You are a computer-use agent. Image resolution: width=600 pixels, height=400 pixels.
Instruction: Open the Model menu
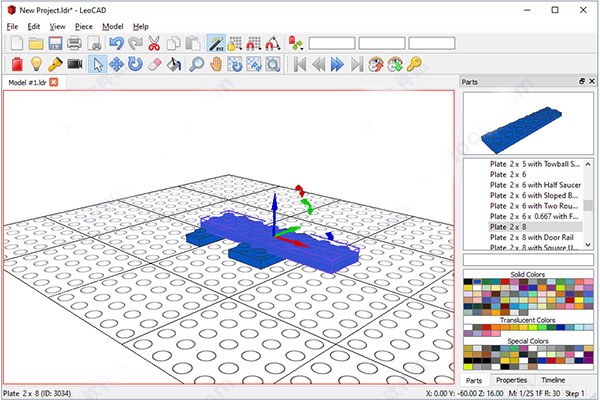tap(113, 26)
